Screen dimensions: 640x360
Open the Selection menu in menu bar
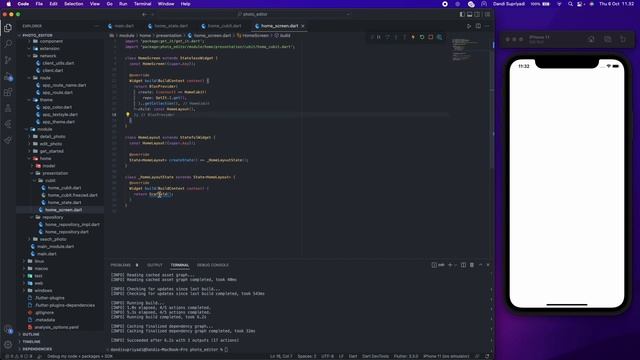73,4
